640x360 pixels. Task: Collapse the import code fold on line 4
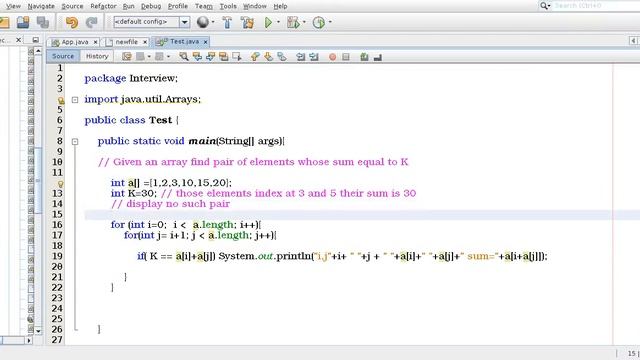(75, 100)
